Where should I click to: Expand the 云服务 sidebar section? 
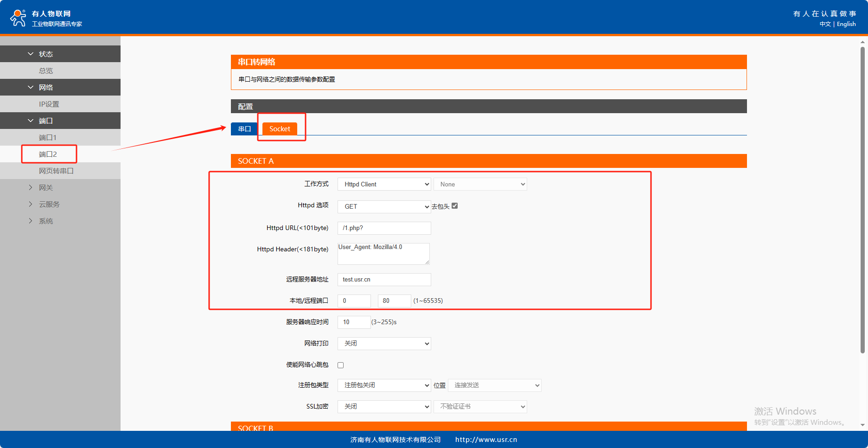click(31, 204)
